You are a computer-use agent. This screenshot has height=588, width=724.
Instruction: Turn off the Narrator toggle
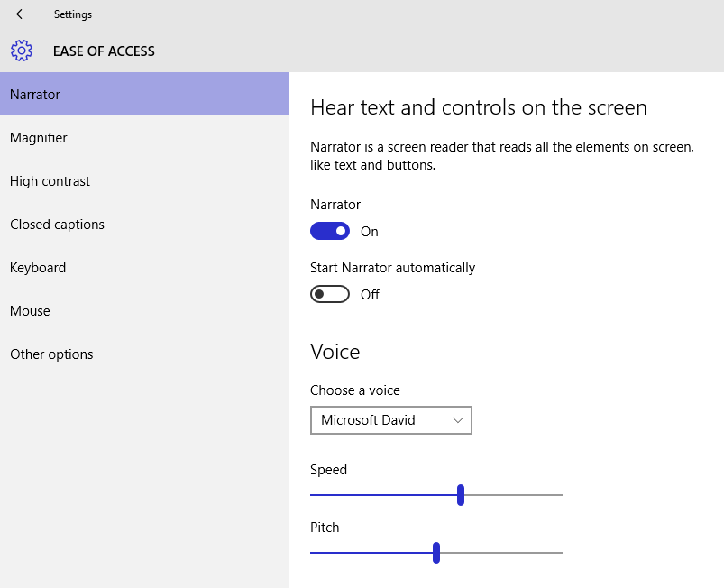click(329, 232)
